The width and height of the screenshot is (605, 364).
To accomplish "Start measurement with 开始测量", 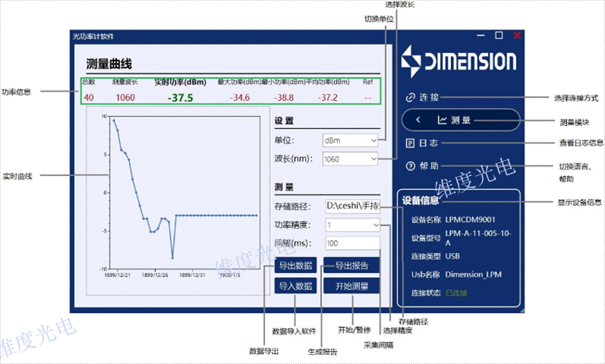I will coord(351,286).
